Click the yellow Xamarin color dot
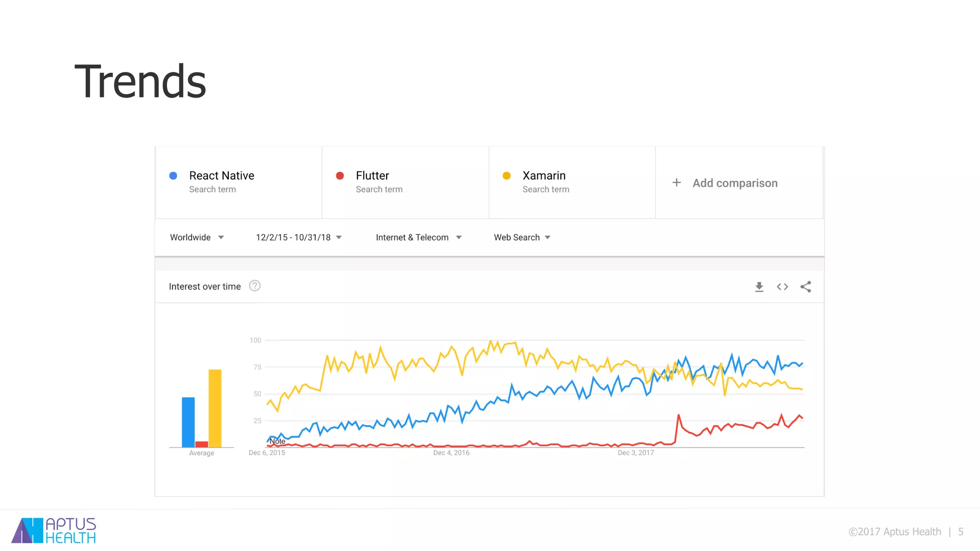This screenshot has height=551, width=980. click(507, 176)
